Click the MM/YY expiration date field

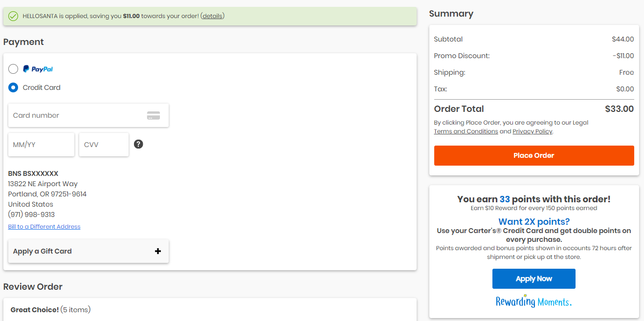coord(41,145)
